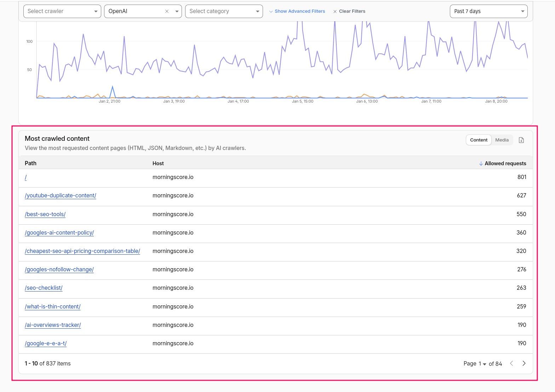Switch to the Media tab

pos(502,140)
